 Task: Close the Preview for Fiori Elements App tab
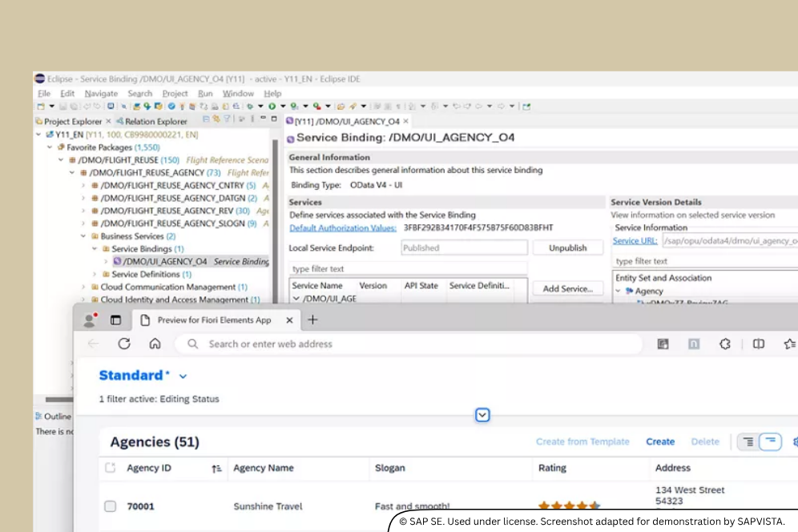point(289,320)
